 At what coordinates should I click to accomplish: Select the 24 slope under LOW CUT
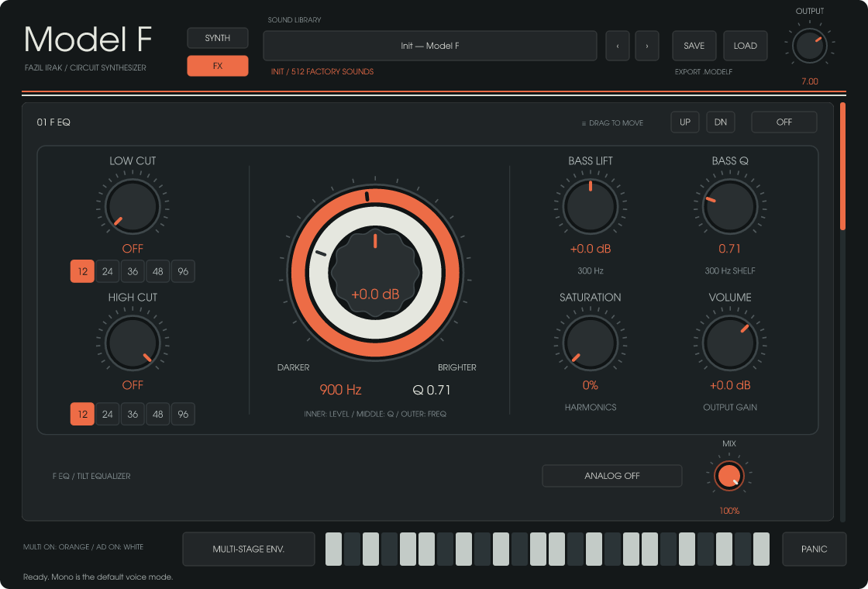(x=108, y=271)
